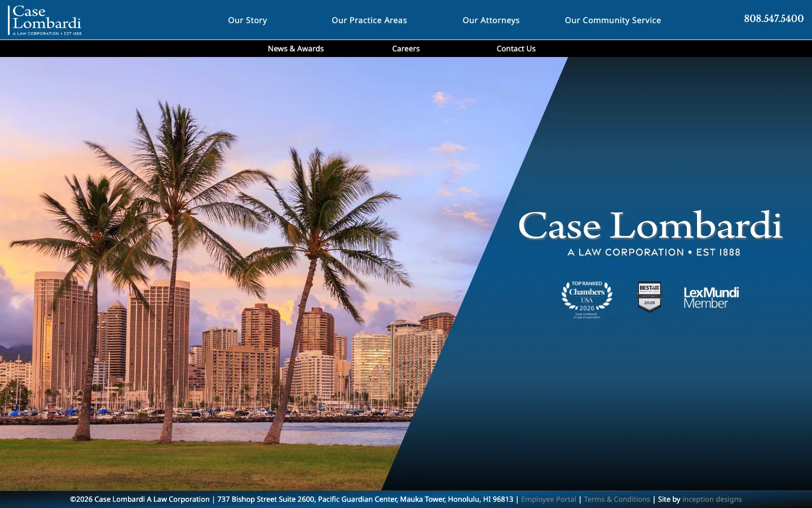Image resolution: width=812 pixels, height=508 pixels.
Task: Click ©2026 Case Lombardi copyright text
Action: (x=140, y=500)
